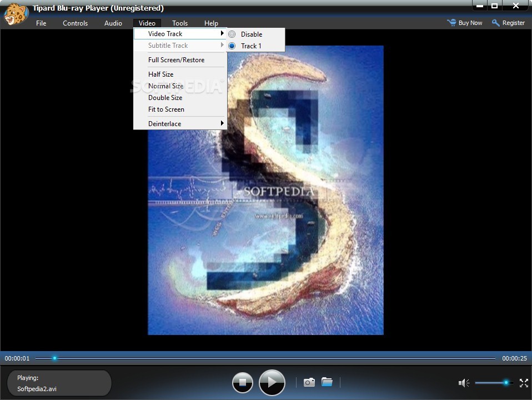Open the File menu

[x=41, y=23]
